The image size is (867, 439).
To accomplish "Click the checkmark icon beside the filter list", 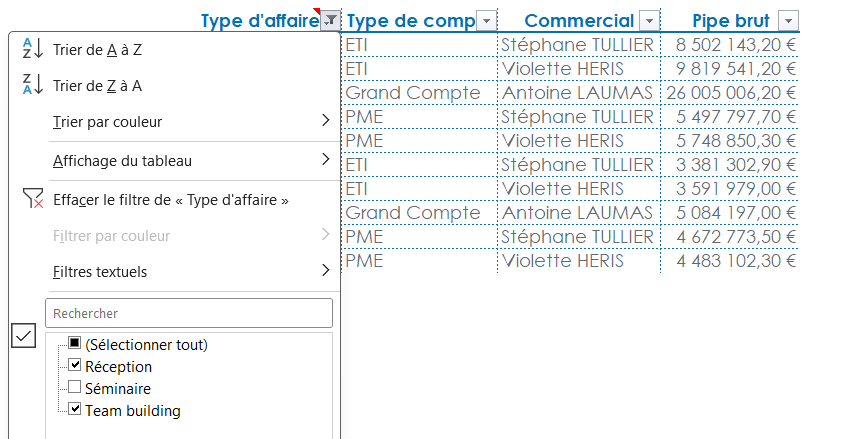I will coord(24,335).
